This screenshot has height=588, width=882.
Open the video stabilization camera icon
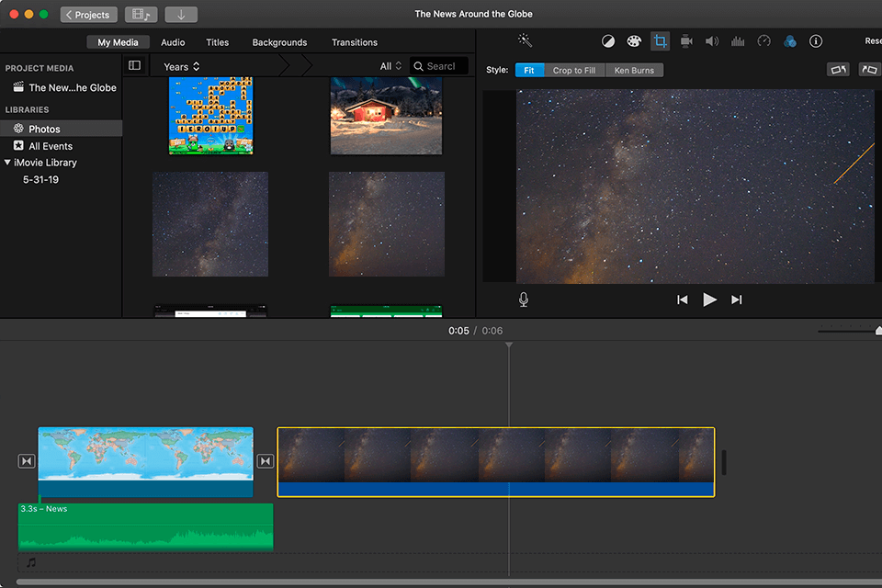685,41
